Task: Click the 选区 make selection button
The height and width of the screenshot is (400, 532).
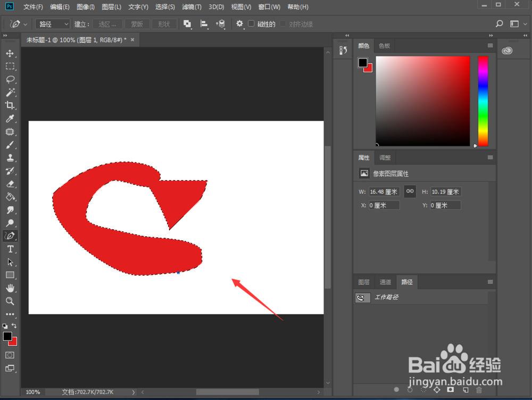Action: coord(107,24)
